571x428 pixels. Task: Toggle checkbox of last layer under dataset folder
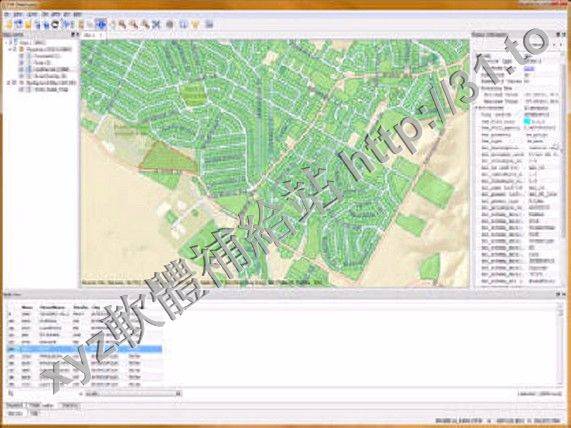click(x=21, y=76)
